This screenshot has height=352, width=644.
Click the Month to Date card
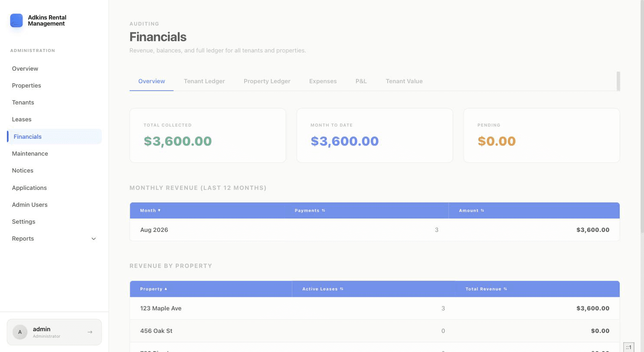click(375, 136)
